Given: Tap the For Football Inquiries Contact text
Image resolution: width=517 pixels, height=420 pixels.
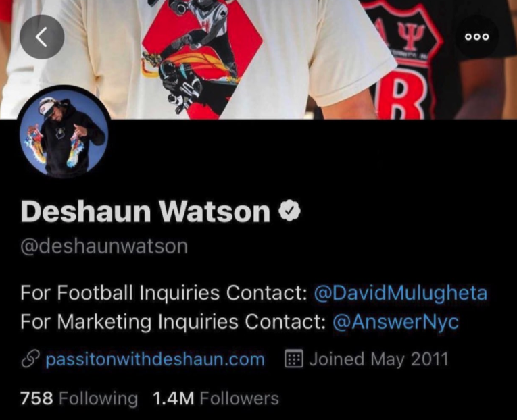Looking at the screenshot, I should (164, 293).
